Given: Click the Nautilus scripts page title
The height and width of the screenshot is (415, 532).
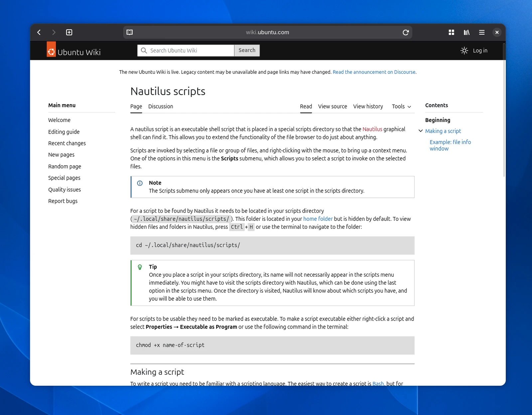Looking at the screenshot, I should (x=168, y=91).
